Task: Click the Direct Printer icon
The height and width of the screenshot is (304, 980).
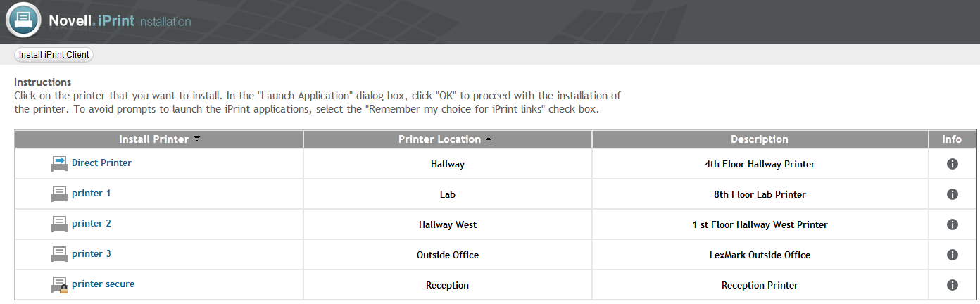Action: coord(60,164)
